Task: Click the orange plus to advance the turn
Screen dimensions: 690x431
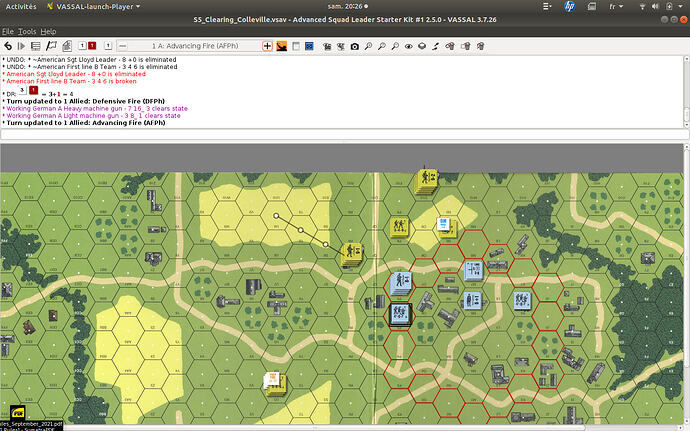Action: pos(267,46)
